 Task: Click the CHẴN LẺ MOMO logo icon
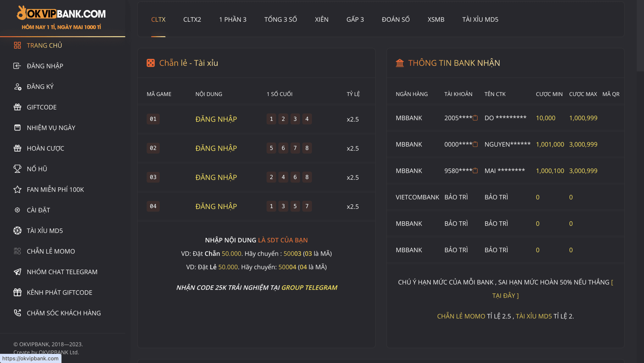[x=17, y=251]
